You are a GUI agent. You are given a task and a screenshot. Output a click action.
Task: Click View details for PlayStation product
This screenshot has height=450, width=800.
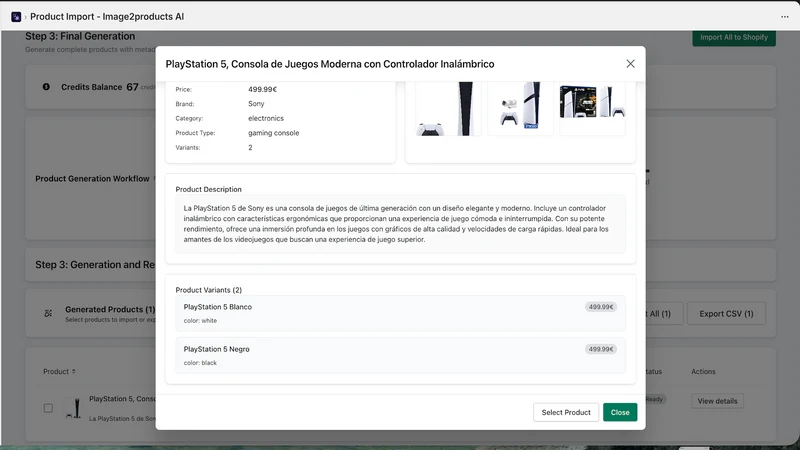click(717, 401)
